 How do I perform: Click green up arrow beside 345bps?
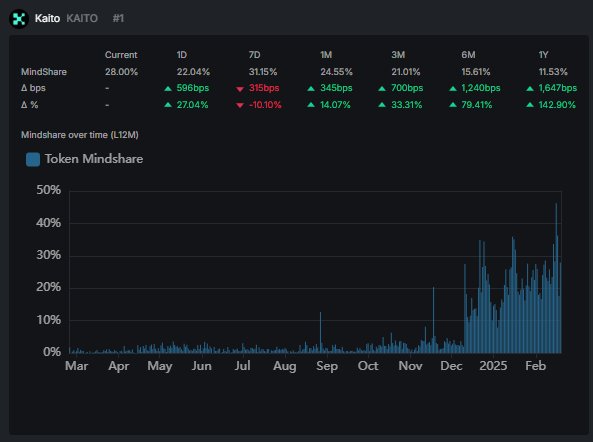point(311,88)
